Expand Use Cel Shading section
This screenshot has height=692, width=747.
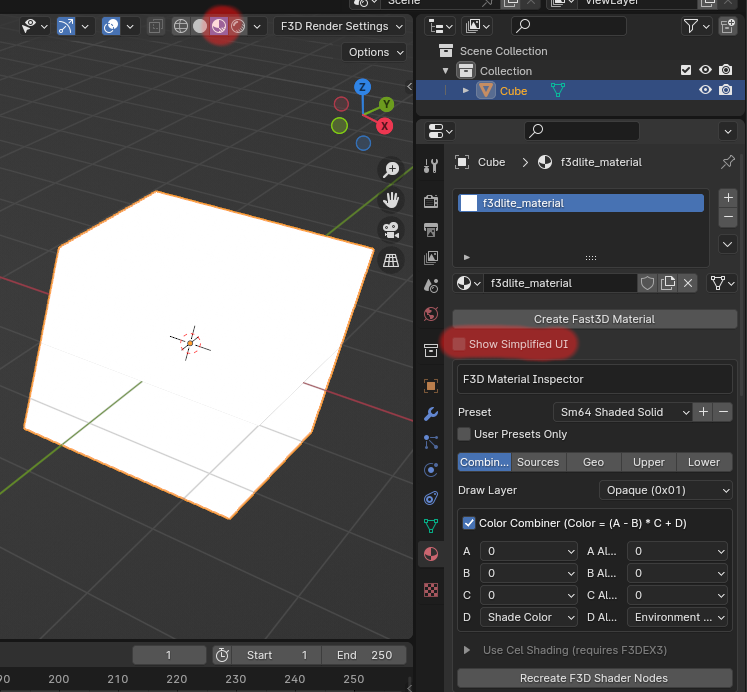click(467, 650)
